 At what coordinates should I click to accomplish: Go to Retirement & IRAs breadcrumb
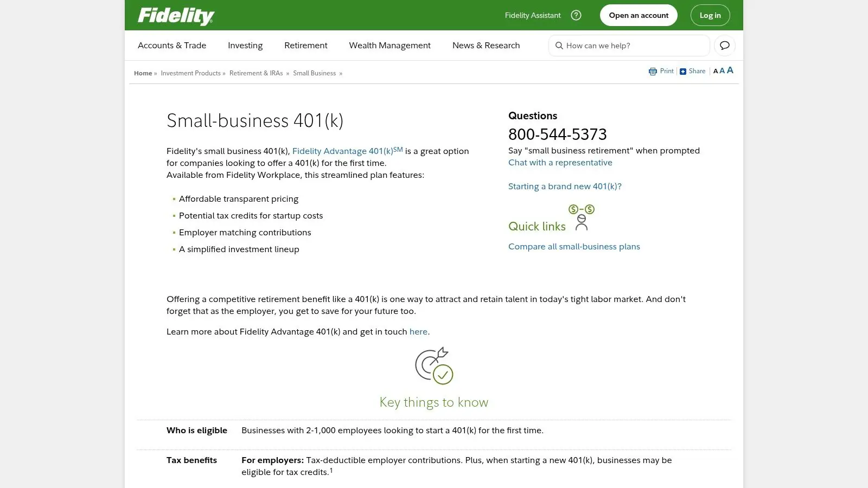(256, 73)
